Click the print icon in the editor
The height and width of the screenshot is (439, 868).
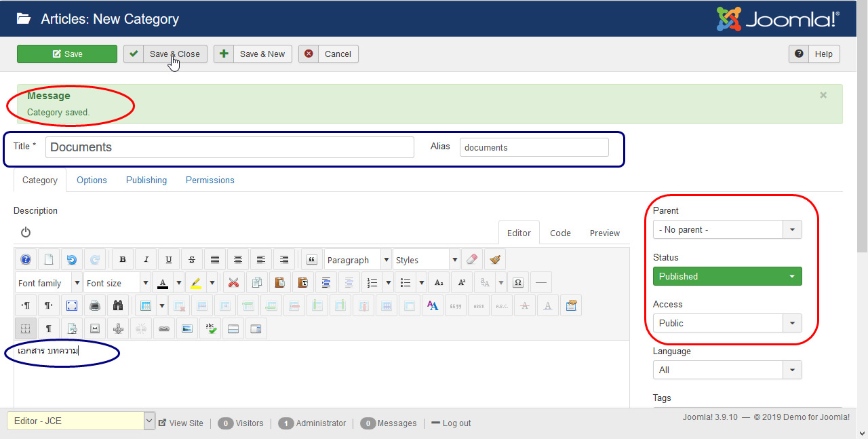(x=94, y=305)
